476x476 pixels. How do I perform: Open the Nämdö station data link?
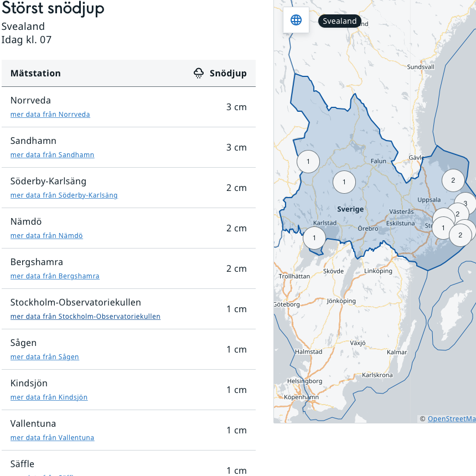(x=46, y=236)
